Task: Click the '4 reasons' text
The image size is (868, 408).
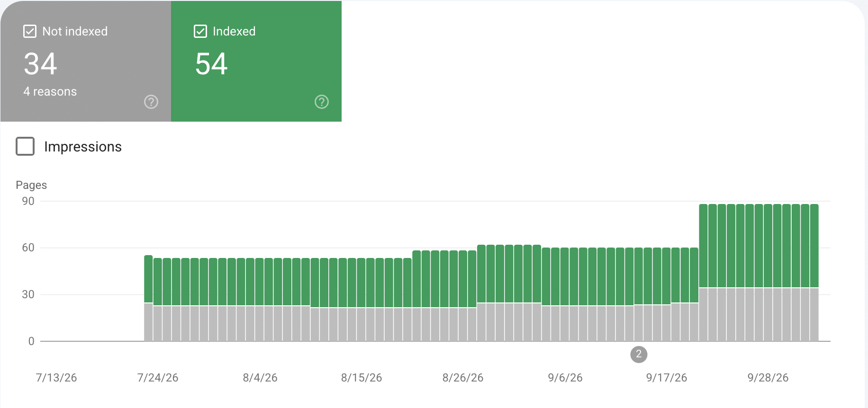Action: click(x=50, y=91)
